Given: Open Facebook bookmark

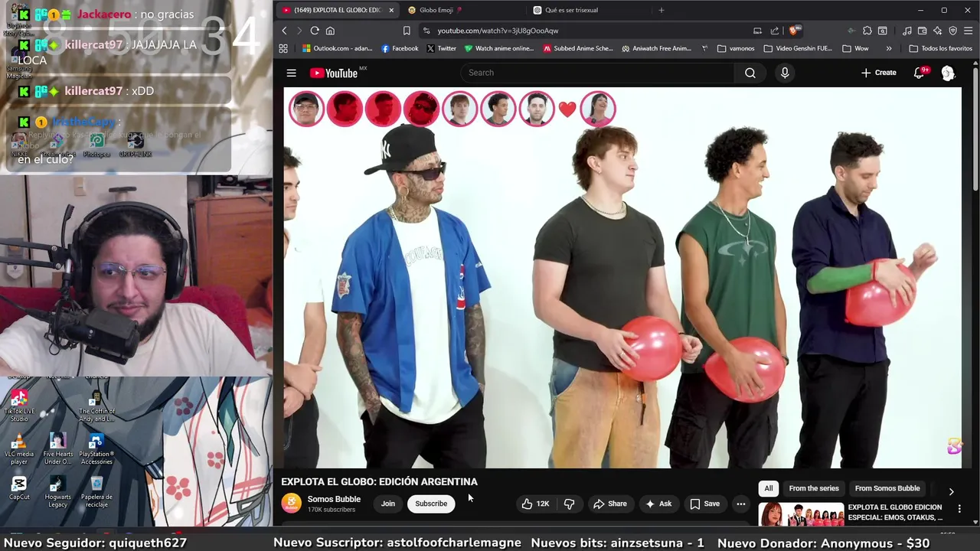Looking at the screenshot, I should coord(400,48).
